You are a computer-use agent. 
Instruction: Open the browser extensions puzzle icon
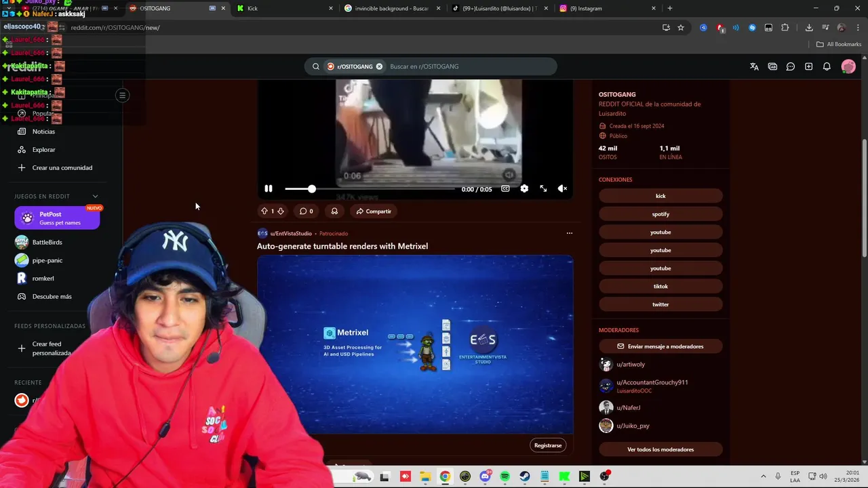(785, 28)
